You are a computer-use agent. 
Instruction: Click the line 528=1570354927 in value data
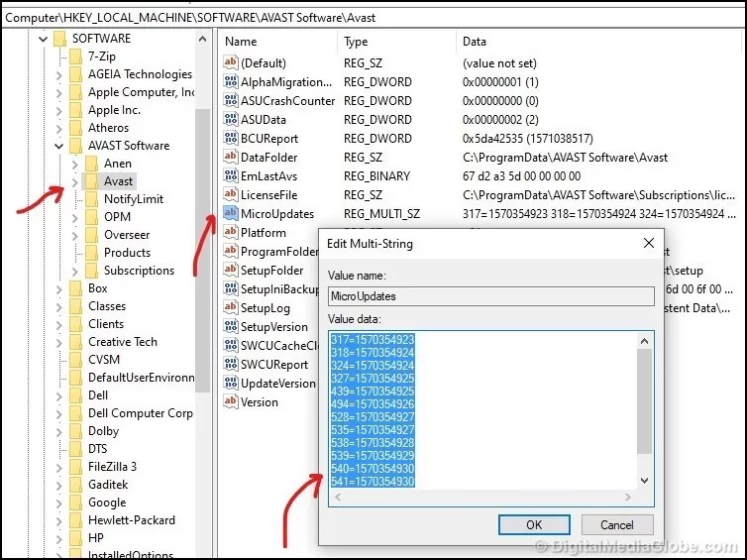click(x=373, y=416)
